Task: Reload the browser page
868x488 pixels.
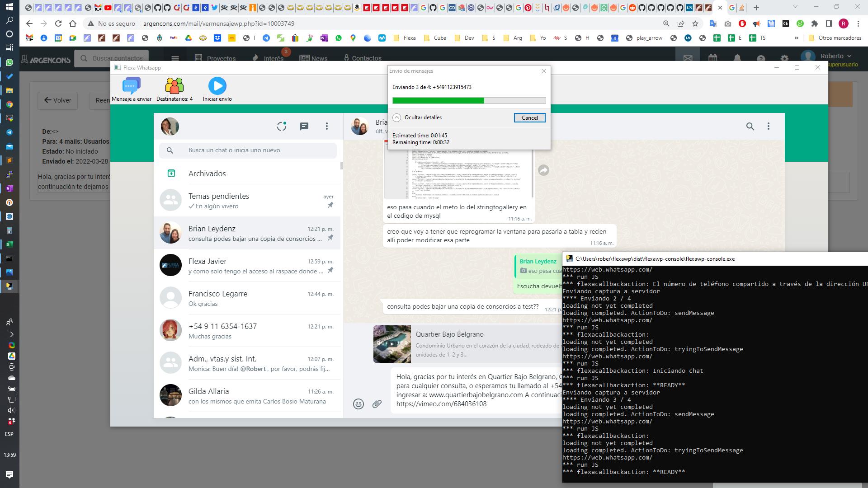Action: pyautogui.click(x=58, y=23)
